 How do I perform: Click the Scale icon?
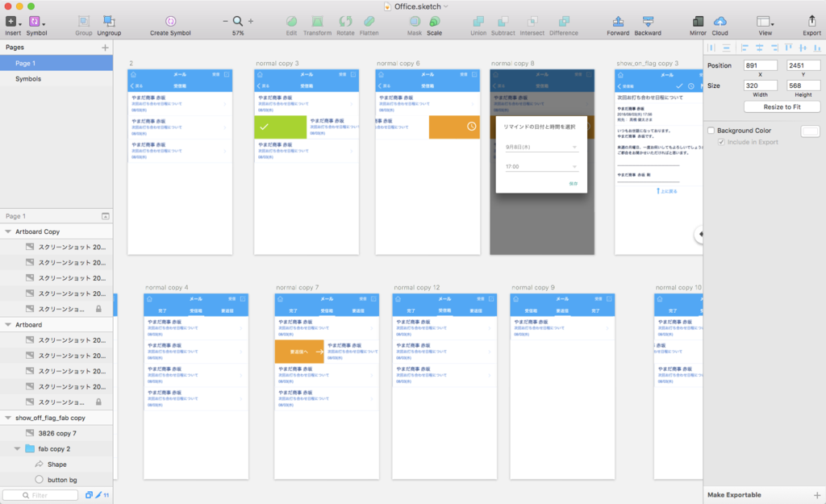tap(435, 21)
